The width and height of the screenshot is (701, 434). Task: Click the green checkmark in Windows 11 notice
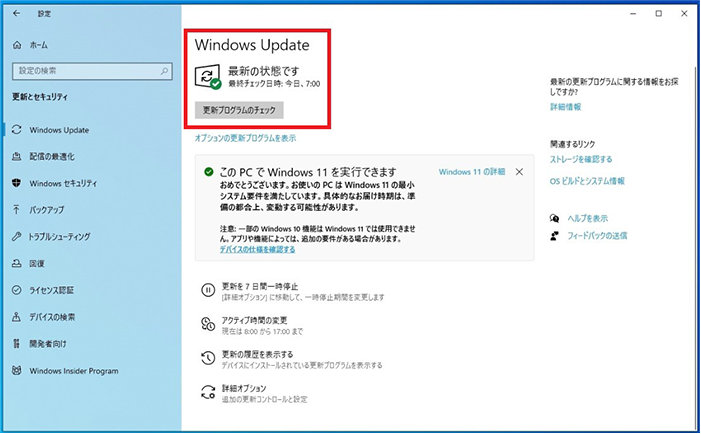[x=209, y=172]
